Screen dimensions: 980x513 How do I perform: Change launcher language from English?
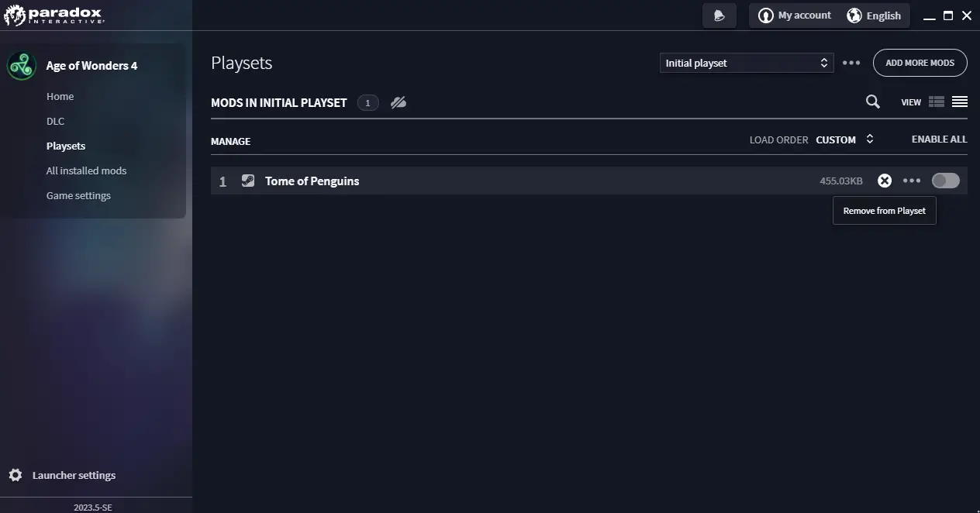point(874,15)
